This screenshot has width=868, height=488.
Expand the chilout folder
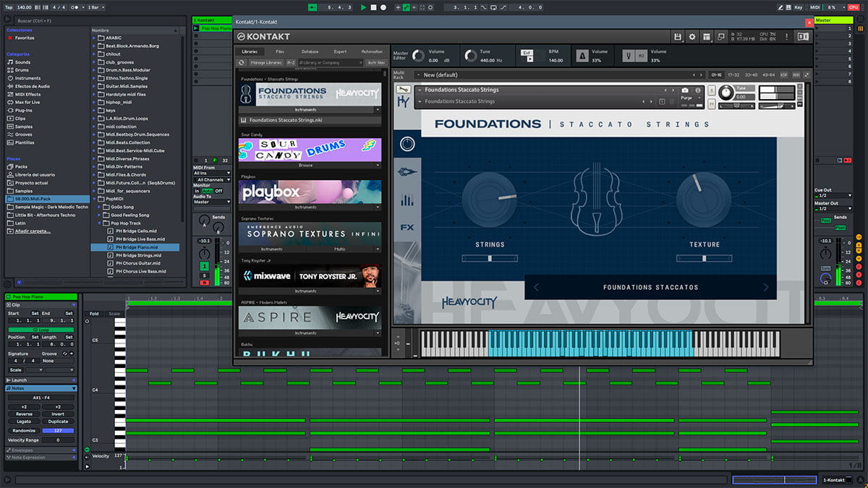tap(94, 53)
